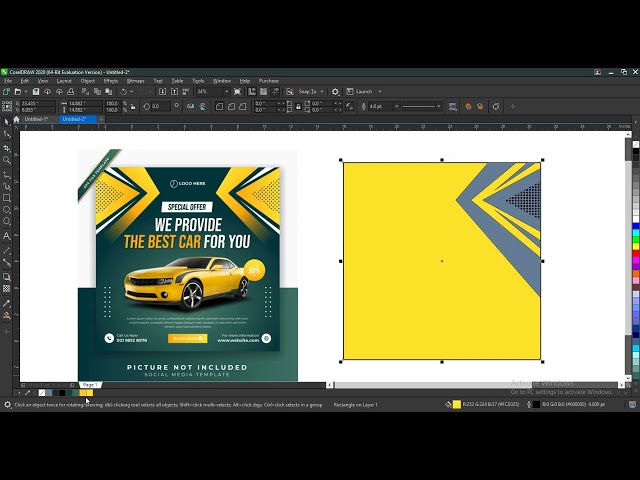Toggle Show guidelines button
The width and height of the screenshot is (640, 480).
pos(276,91)
